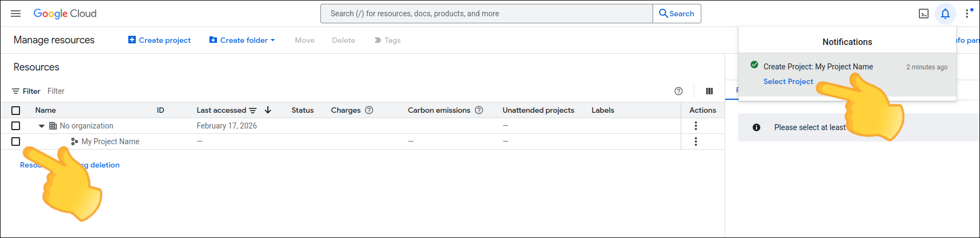Click the Tags toolbar button
This screenshot has height=238, width=980.
(387, 40)
